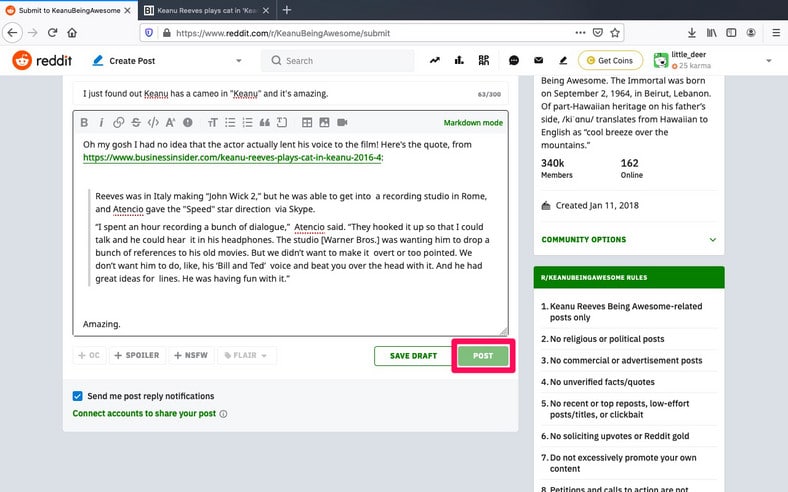Click the Post button
The height and width of the screenshot is (492, 788).
point(483,355)
